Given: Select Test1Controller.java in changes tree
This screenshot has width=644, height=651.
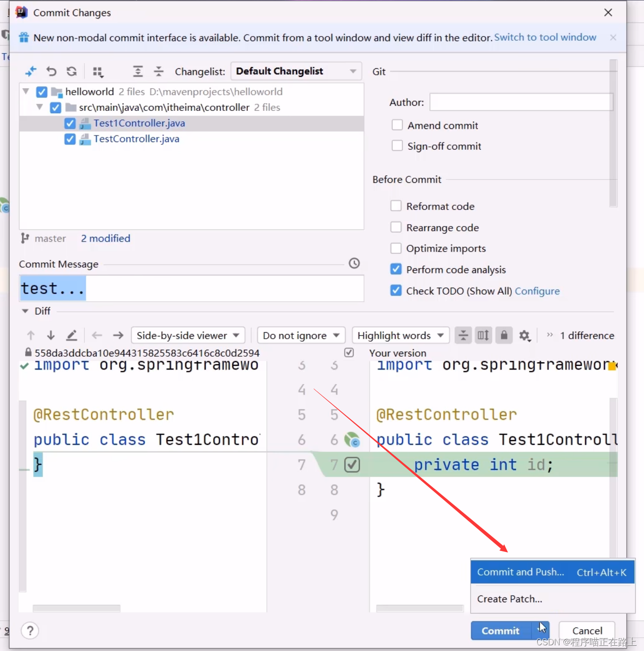Looking at the screenshot, I should click(191, 124).
